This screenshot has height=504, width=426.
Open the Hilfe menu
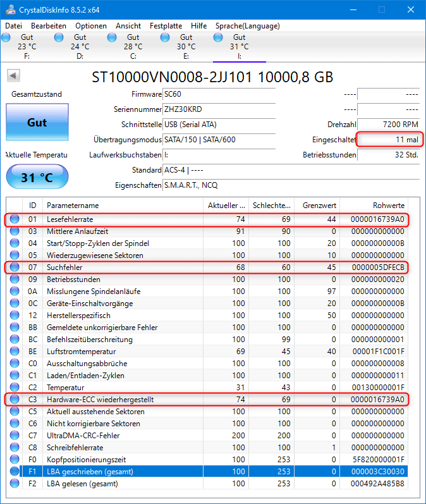[x=198, y=26]
